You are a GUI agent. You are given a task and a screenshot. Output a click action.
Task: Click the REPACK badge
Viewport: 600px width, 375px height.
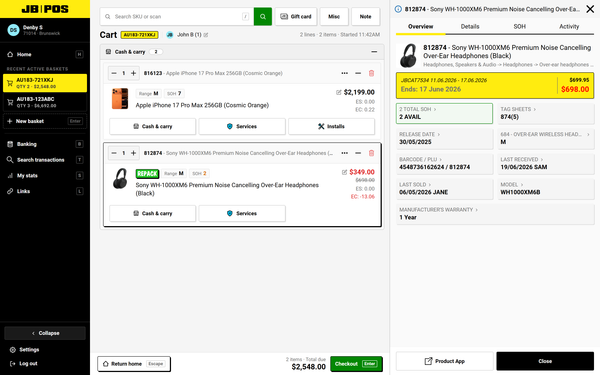pyautogui.click(x=147, y=173)
